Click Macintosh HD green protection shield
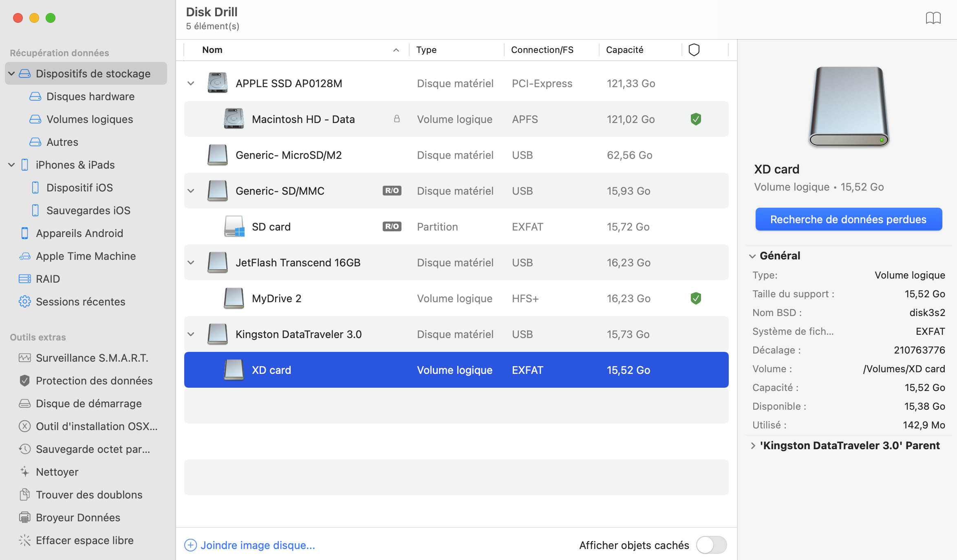Screen dimensions: 957x560 coord(696,119)
